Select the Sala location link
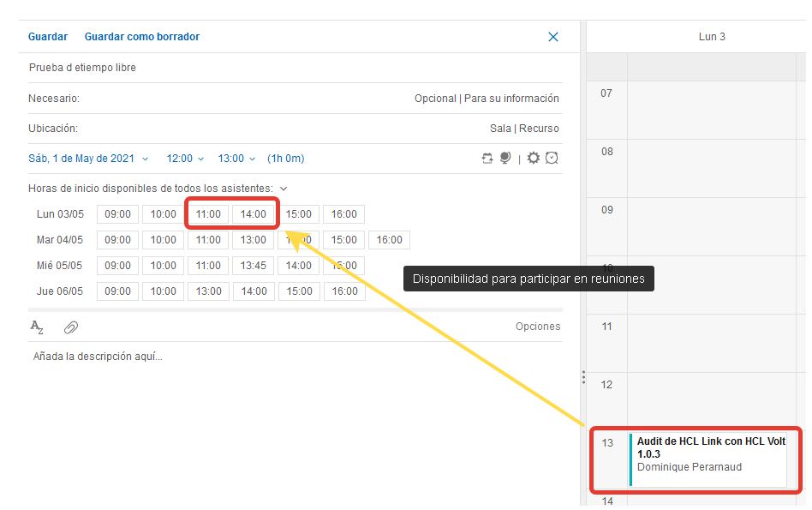 click(500, 129)
